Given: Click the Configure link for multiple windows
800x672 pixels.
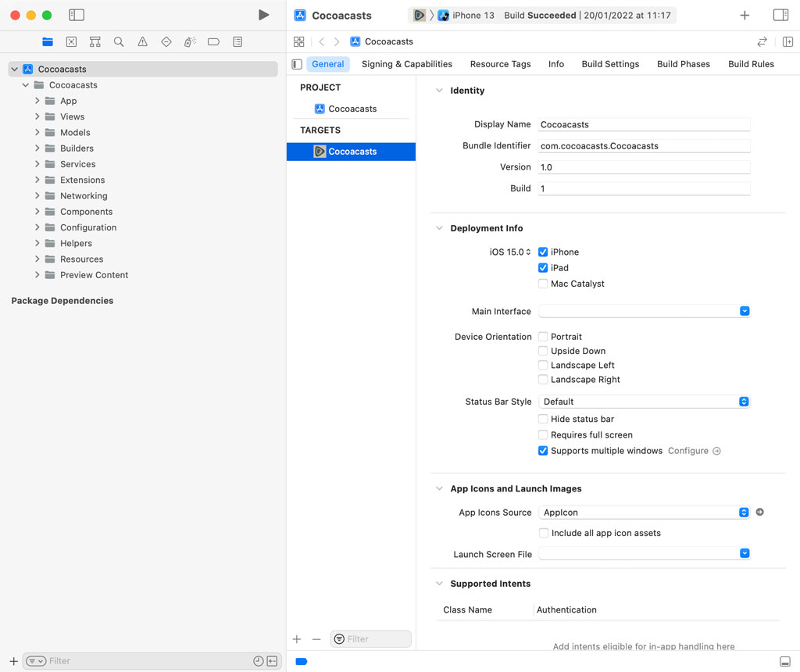Looking at the screenshot, I should pyautogui.click(x=694, y=451).
